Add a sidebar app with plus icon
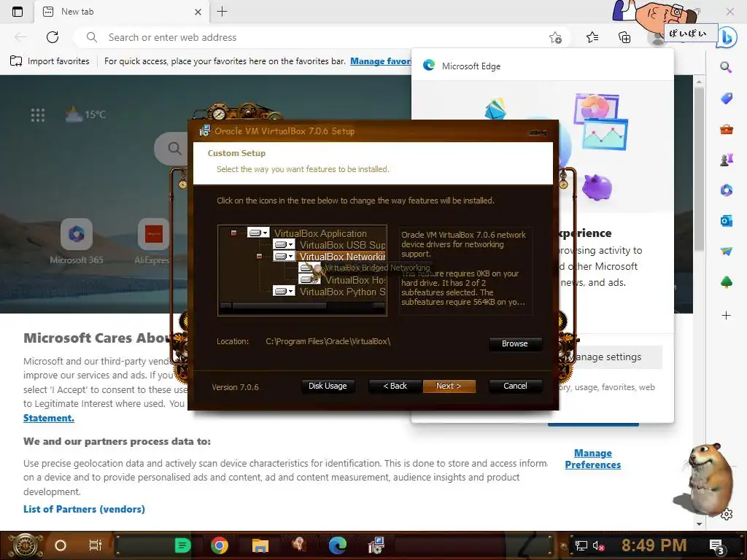Viewport: 747px width, 560px height. [x=726, y=315]
